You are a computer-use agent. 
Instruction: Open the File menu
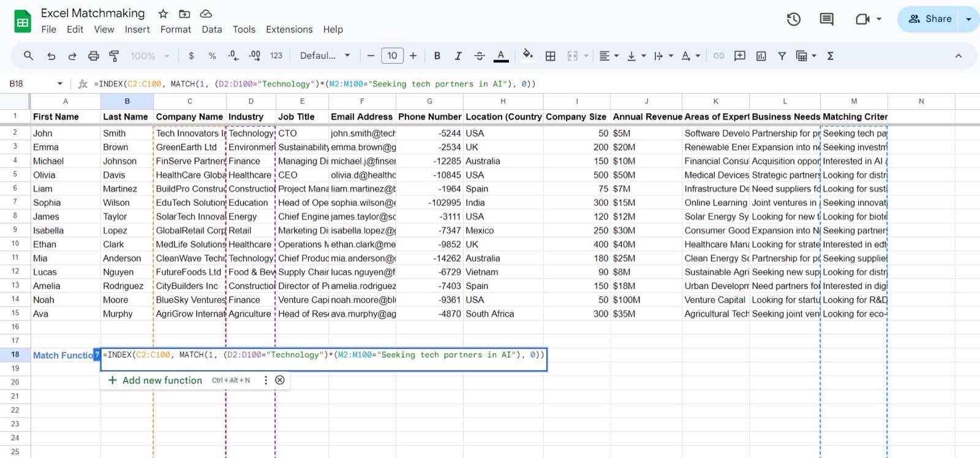tap(48, 29)
